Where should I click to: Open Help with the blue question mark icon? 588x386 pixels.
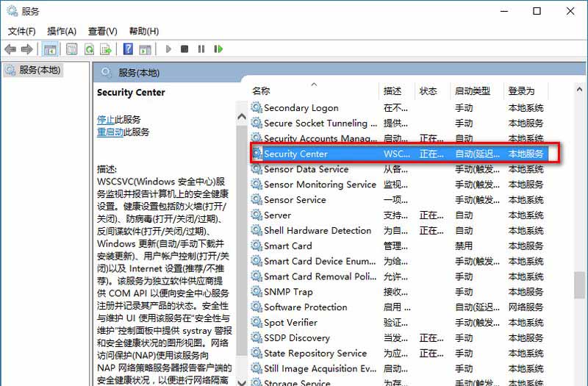pyautogui.click(x=128, y=49)
